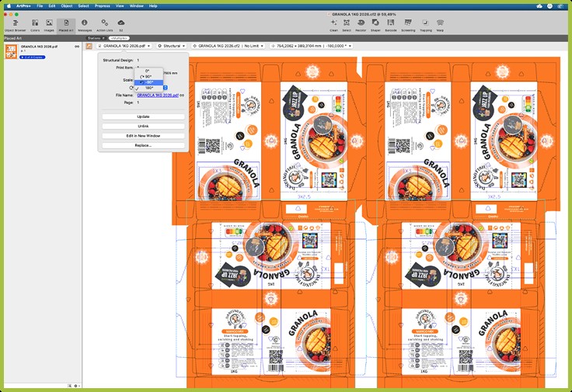Image resolution: width=572 pixels, height=392 pixels.
Task: Open the File menu
Action: (x=40, y=6)
